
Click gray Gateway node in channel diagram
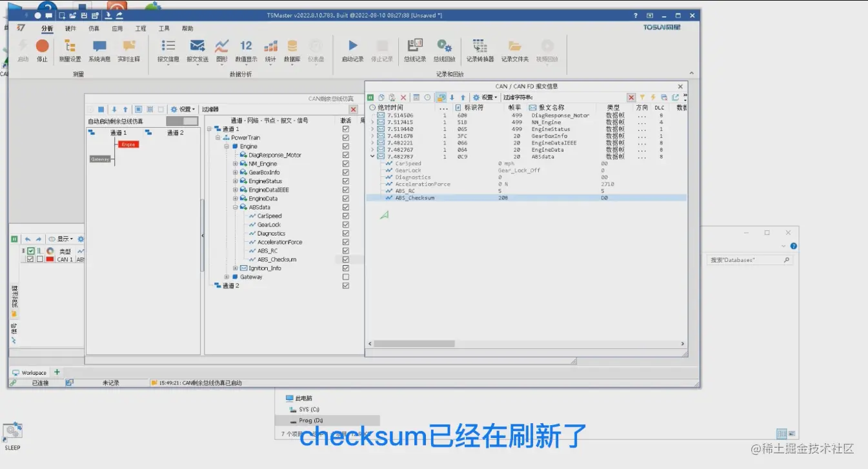[100, 159]
